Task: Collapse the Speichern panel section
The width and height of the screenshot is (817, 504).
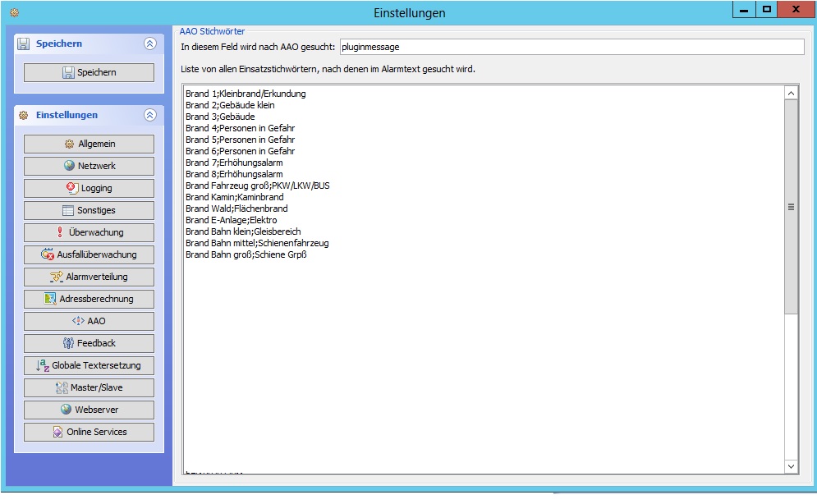Action: coord(149,44)
